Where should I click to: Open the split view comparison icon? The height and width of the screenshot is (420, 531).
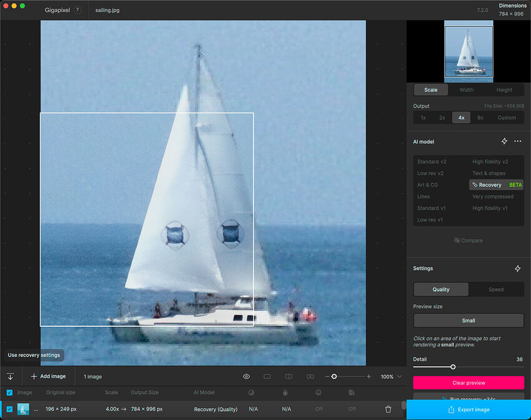coord(289,376)
